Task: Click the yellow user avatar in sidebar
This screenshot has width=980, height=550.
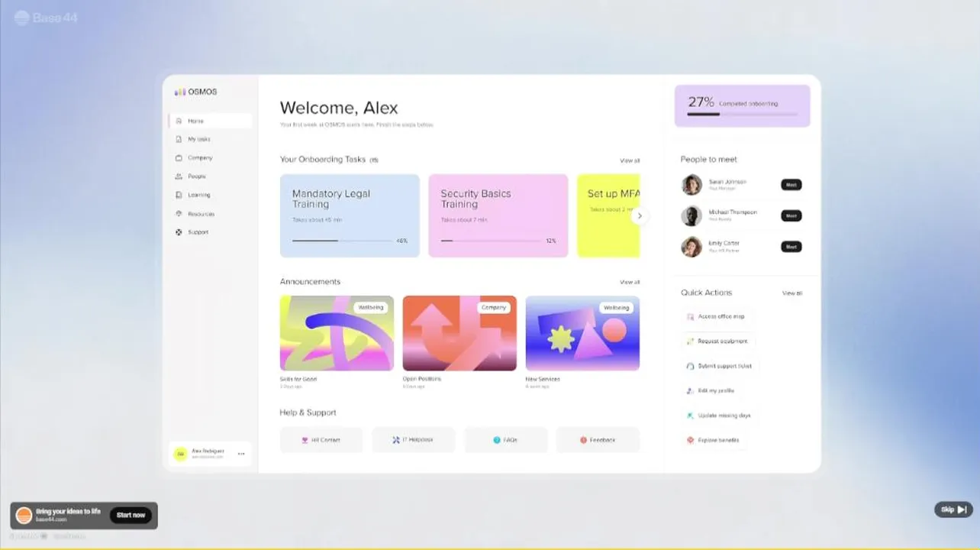Action: [x=180, y=454]
